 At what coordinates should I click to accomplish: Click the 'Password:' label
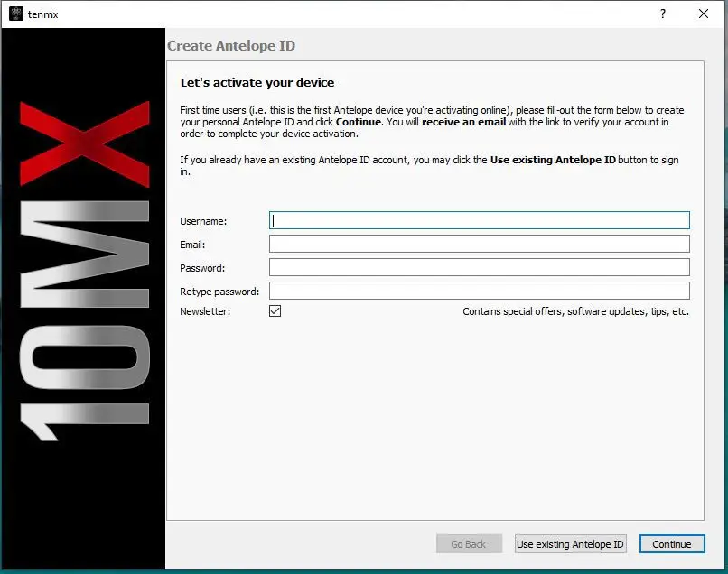[202, 268]
